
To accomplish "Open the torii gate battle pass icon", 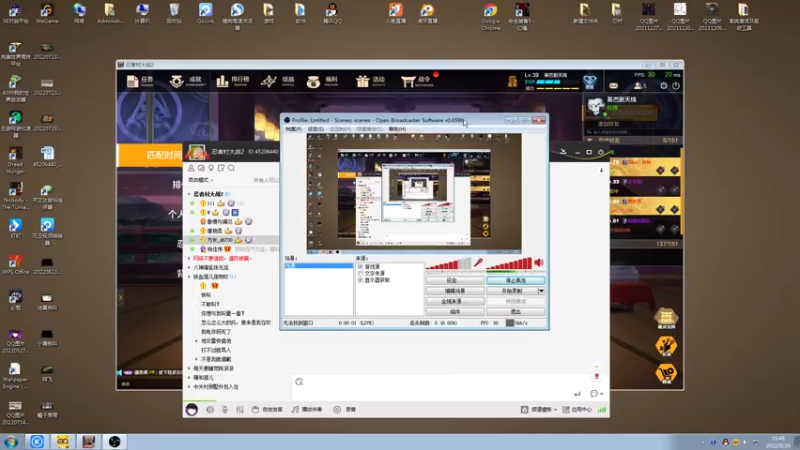I will (408, 81).
